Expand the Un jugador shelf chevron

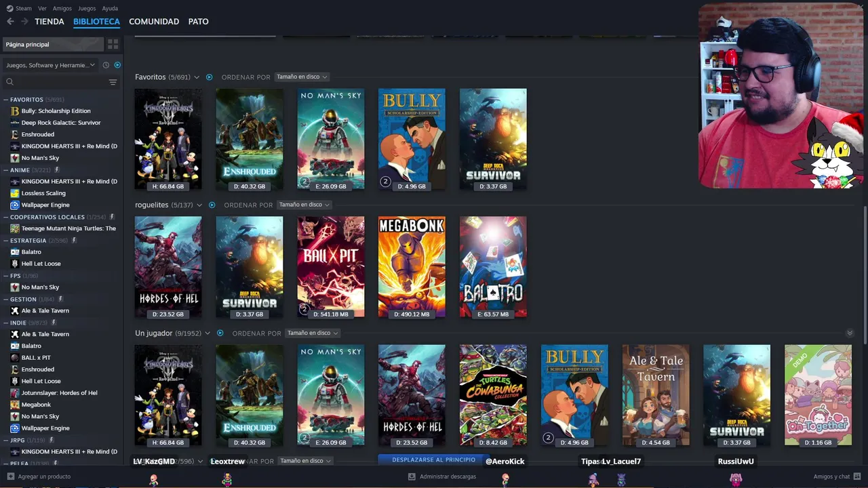coord(208,333)
